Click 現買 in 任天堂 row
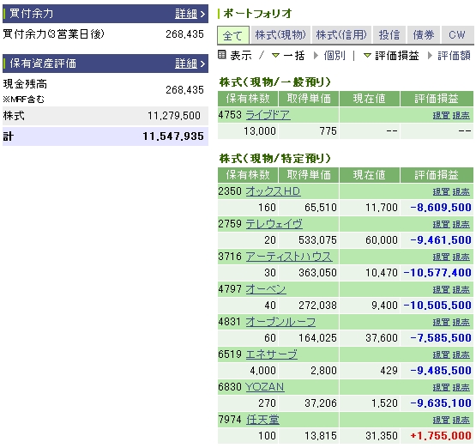 (x=441, y=420)
